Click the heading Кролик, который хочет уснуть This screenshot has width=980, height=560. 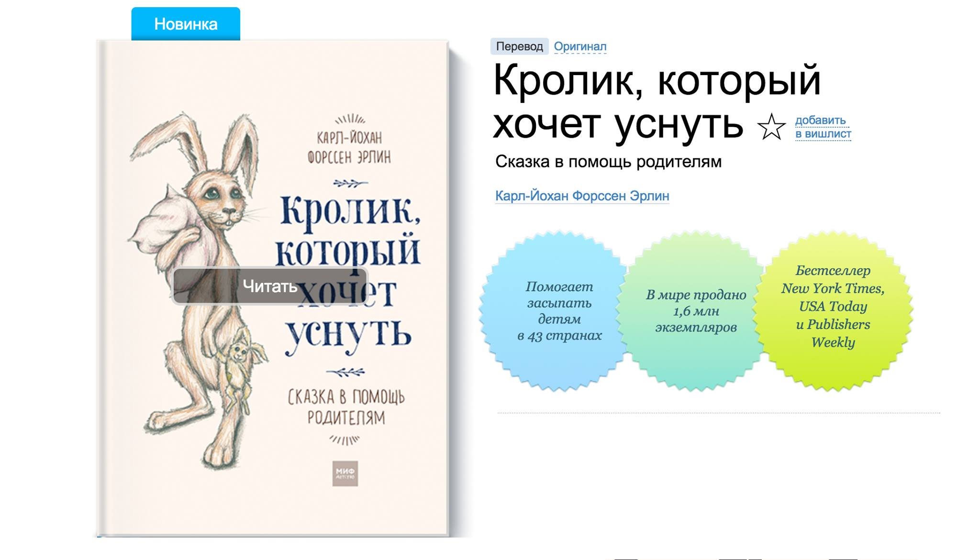point(657,103)
